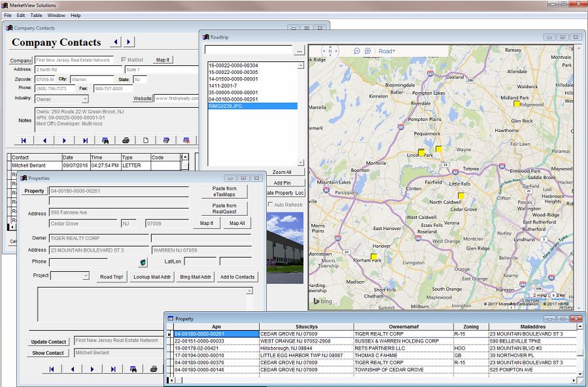Pan the map north with the compass arrow
Image resolution: width=588 pixels, height=387 pixels.
coord(330,46)
